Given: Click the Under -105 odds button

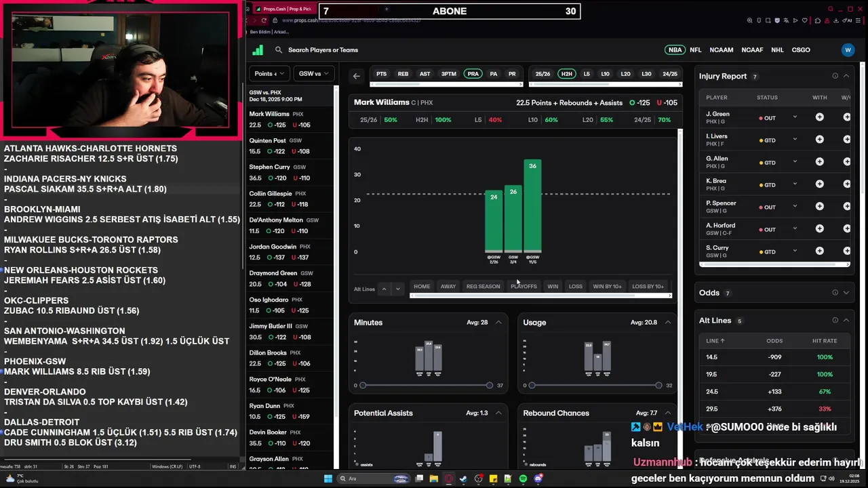Looking at the screenshot, I should pyautogui.click(x=668, y=103).
